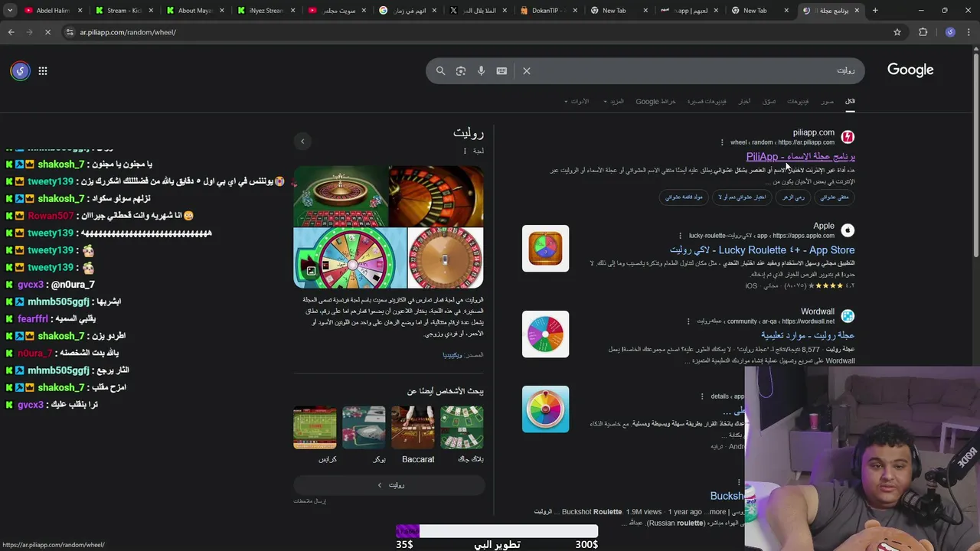Start search by image with Lens icon
Viewport: 980px width, 551px height.
point(461,70)
